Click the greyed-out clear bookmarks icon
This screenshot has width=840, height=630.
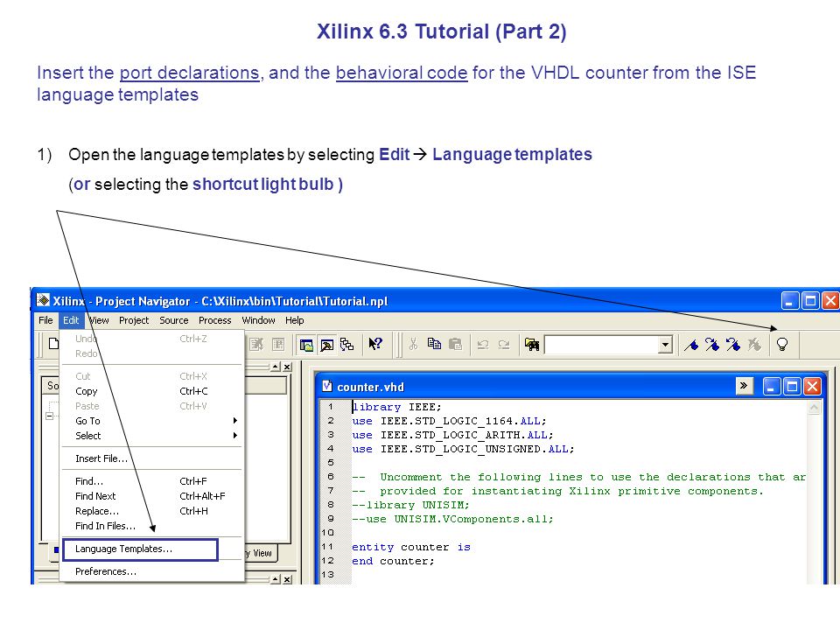pos(754,345)
